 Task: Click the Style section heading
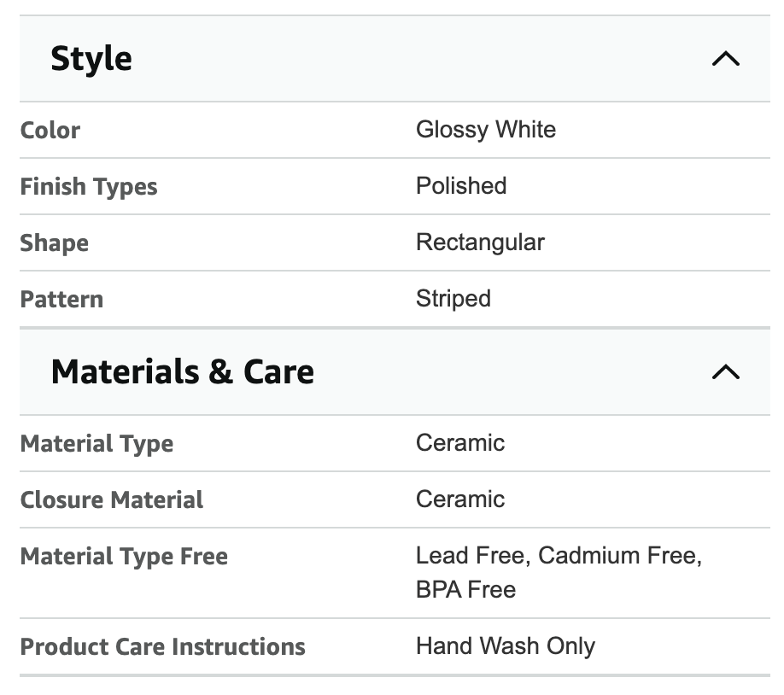[91, 59]
